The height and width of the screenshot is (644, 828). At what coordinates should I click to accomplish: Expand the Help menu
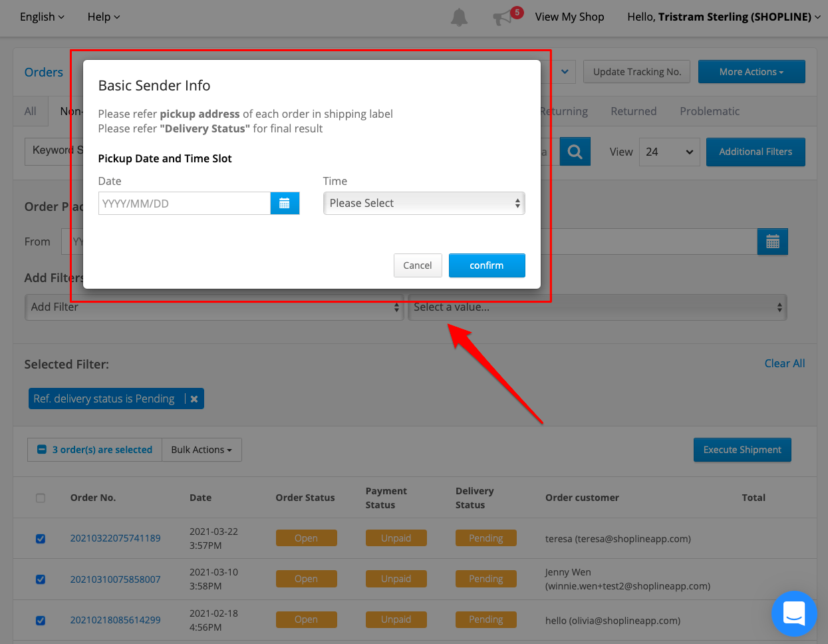[104, 17]
